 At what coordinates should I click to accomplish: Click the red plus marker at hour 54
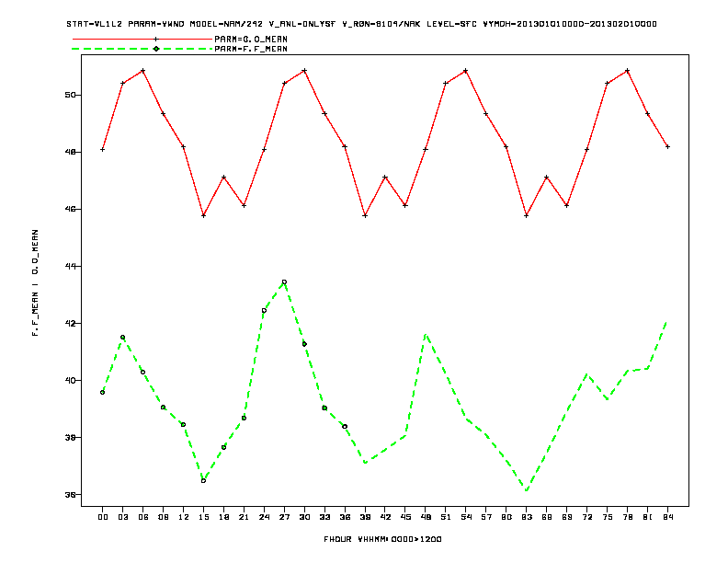466,71
